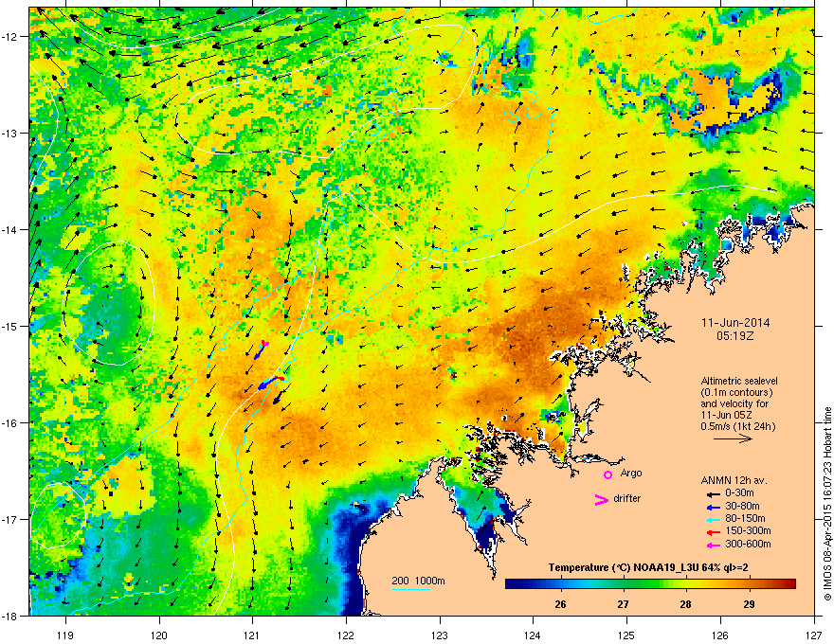Click the longitude axis label 125
The image size is (834, 644).
point(626,635)
